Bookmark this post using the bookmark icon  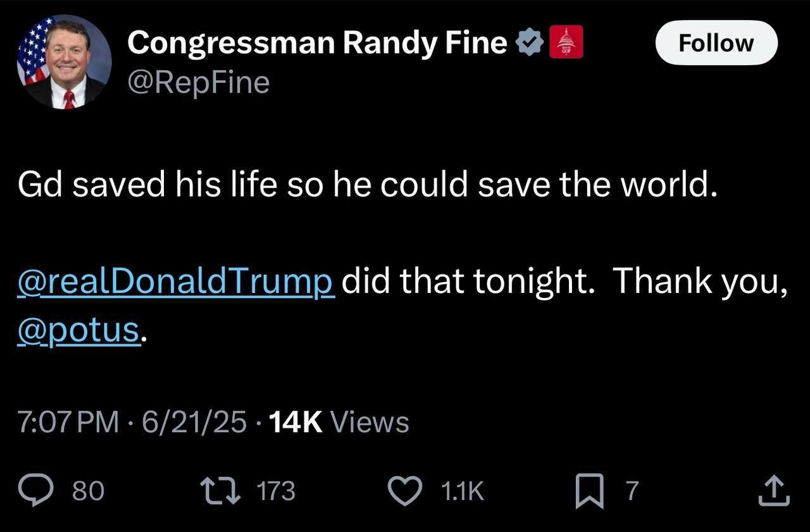pyautogui.click(x=589, y=492)
